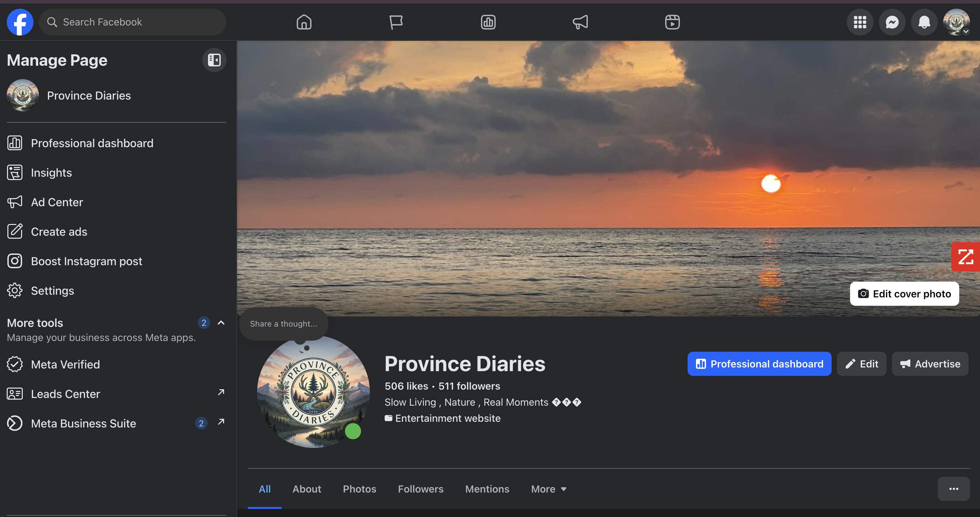Open Meta Business Suite link

83,423
